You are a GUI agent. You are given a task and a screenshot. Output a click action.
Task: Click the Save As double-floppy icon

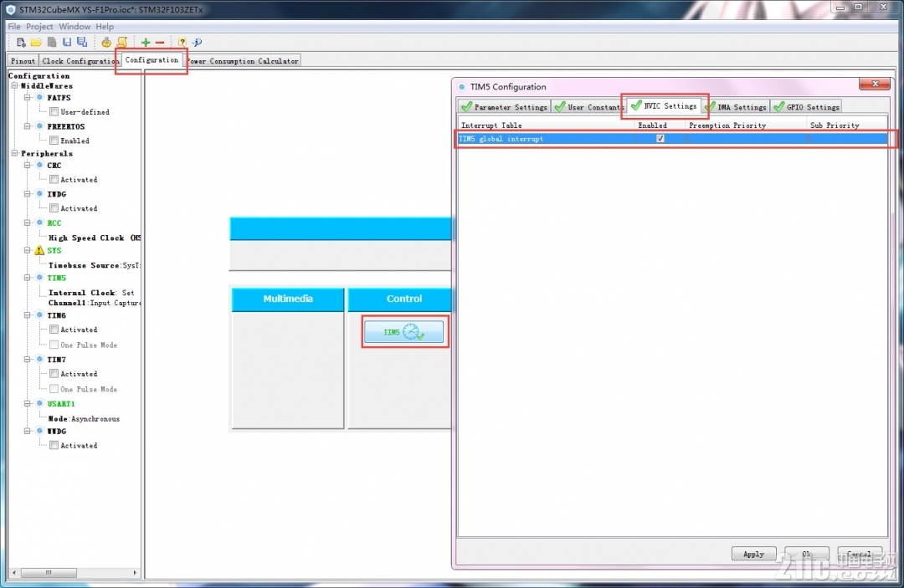tap(82, 42)
